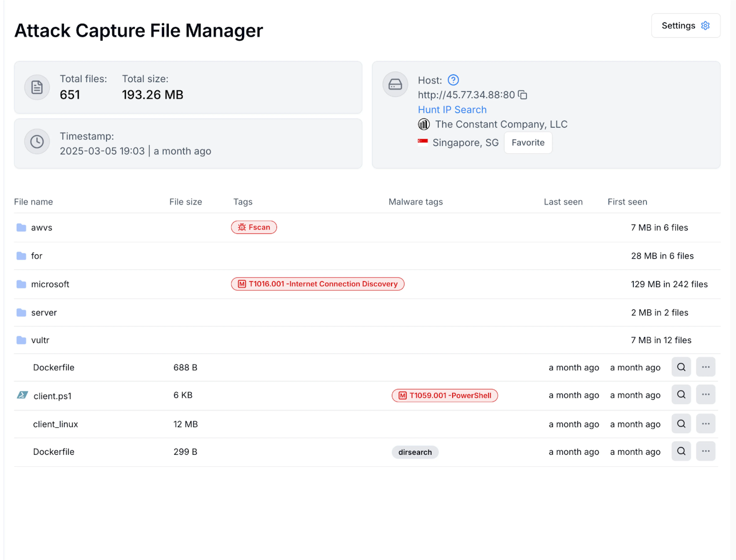Click the '2 MB in 2 files' text
Viewport: 736px width, 560px height.
pos(660,313)
